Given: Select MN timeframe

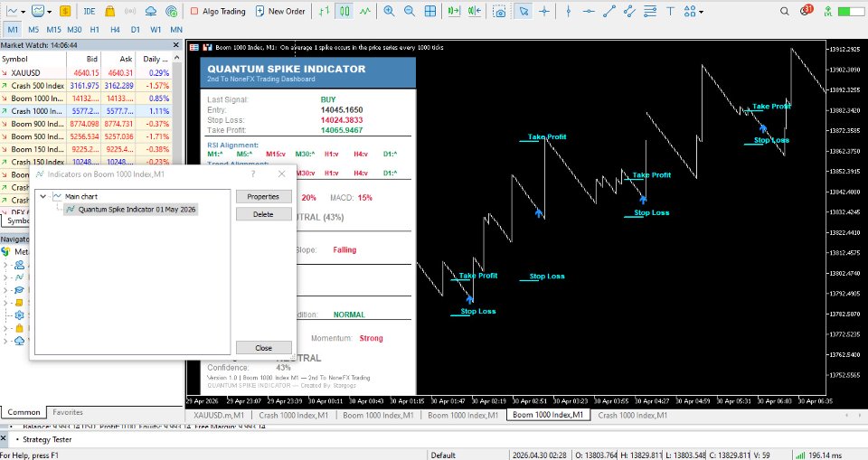Looking at the screenshot, I should point(176,29).
